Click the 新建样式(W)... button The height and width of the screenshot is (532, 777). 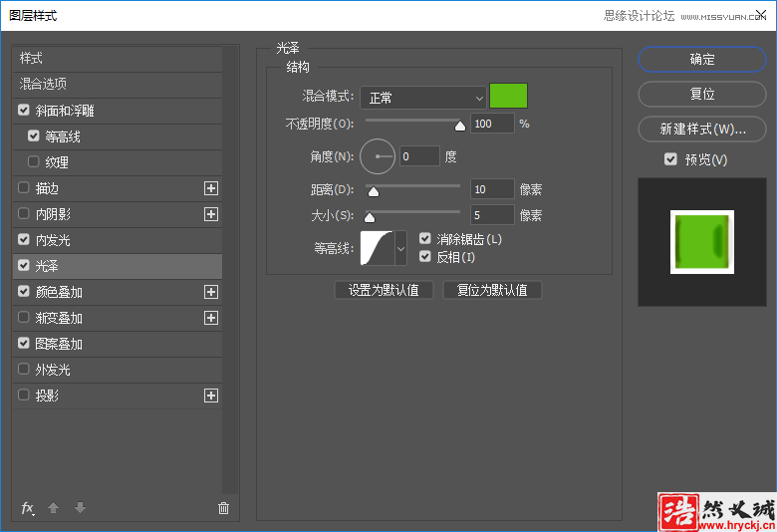[702, 129]
